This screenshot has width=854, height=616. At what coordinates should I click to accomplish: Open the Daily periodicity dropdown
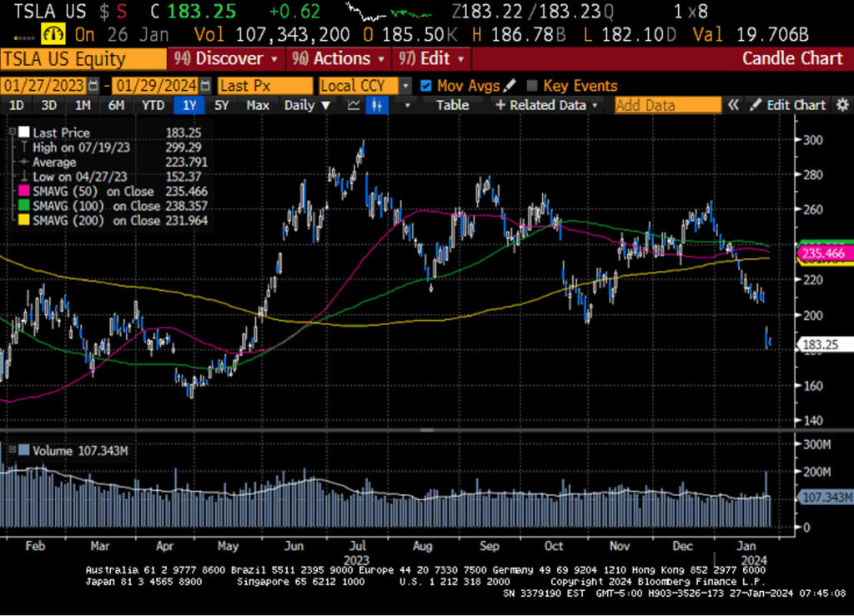tap(308, 105)
